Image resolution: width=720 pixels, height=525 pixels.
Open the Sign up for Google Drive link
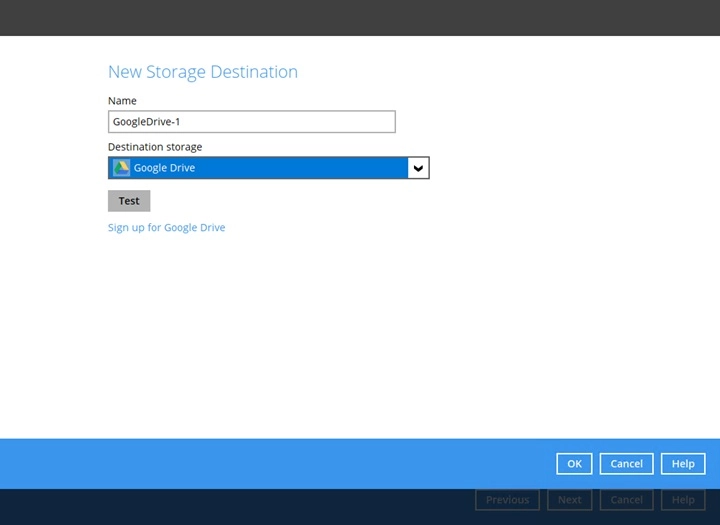[x=166, y=228]
